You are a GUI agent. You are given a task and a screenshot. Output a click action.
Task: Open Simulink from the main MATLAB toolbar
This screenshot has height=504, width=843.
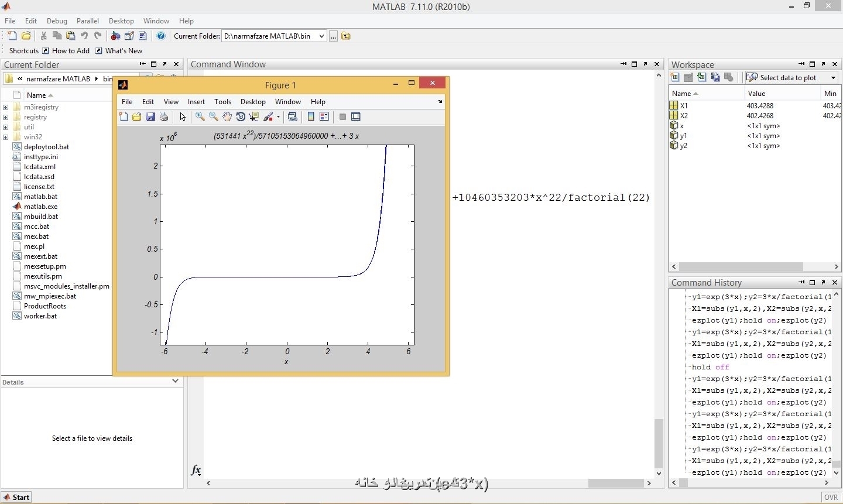(x=115, y=36)
